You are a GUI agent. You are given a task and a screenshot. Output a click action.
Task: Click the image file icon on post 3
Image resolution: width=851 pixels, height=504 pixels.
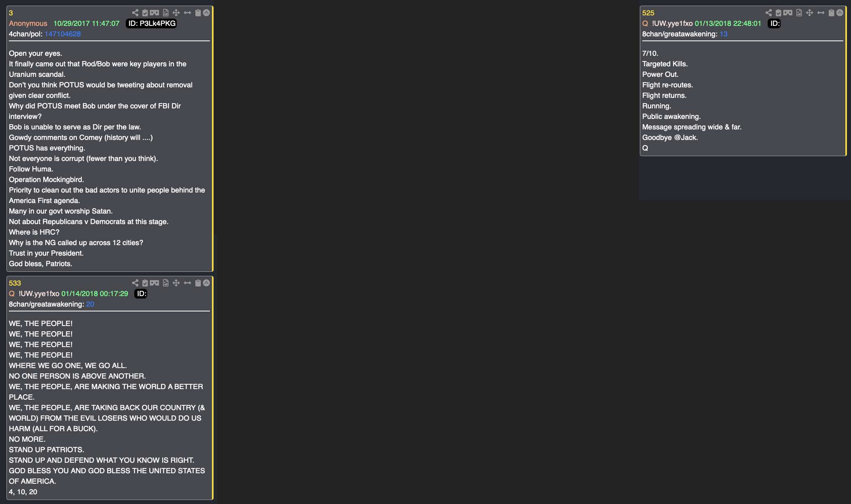166,13
